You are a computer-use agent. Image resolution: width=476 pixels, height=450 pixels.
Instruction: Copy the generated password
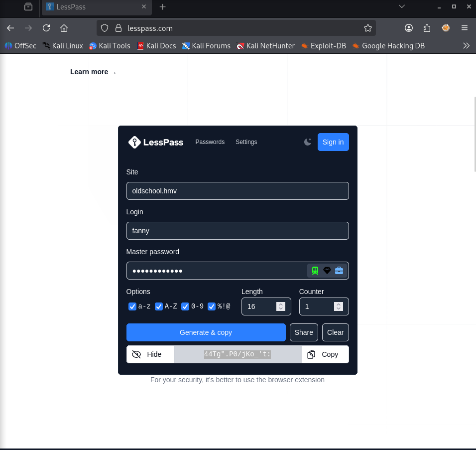click(325, 354)
